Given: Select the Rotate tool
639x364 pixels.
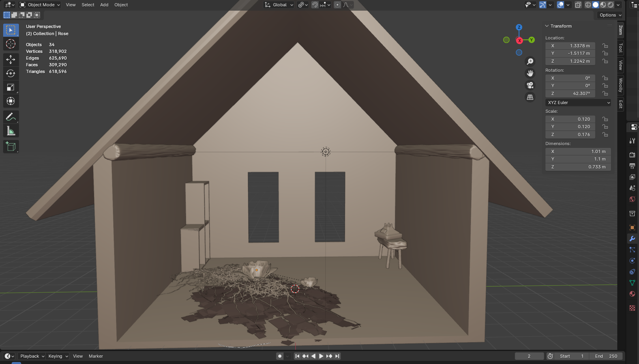Looking at the screenshot, I should click(x=11, y=73).
